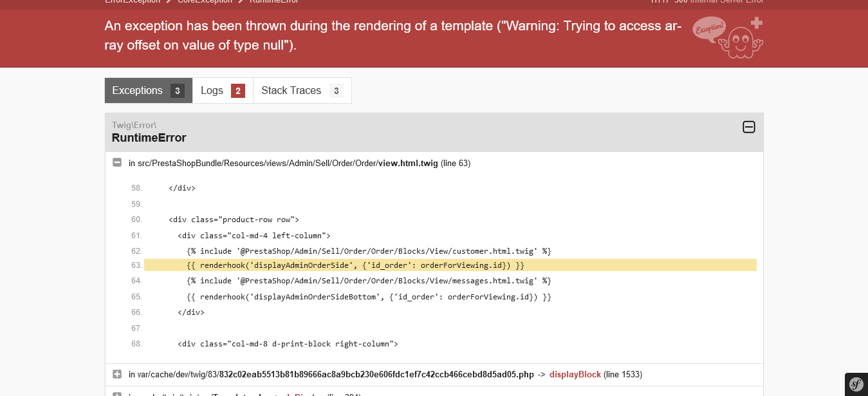Click the displayAdminOrderSideBottom renderhook line
Image resolution: width=868 pixels, height=396 pixels.
pyautogui.click(x=369, y=297)
